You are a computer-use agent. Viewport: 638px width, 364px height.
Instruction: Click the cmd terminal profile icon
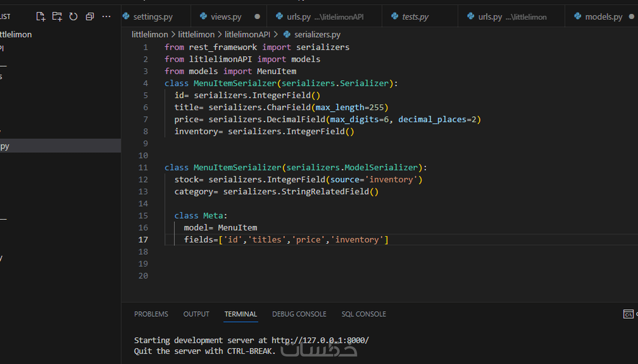coord(628,314)
